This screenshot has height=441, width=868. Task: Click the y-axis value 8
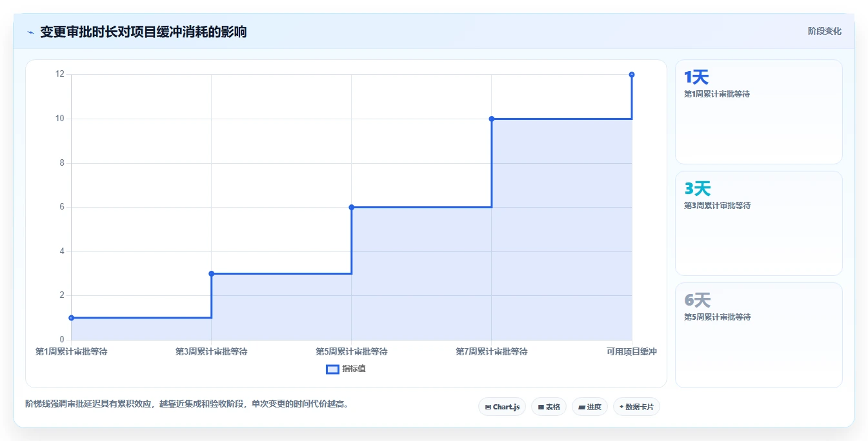(x=62, y=163)
